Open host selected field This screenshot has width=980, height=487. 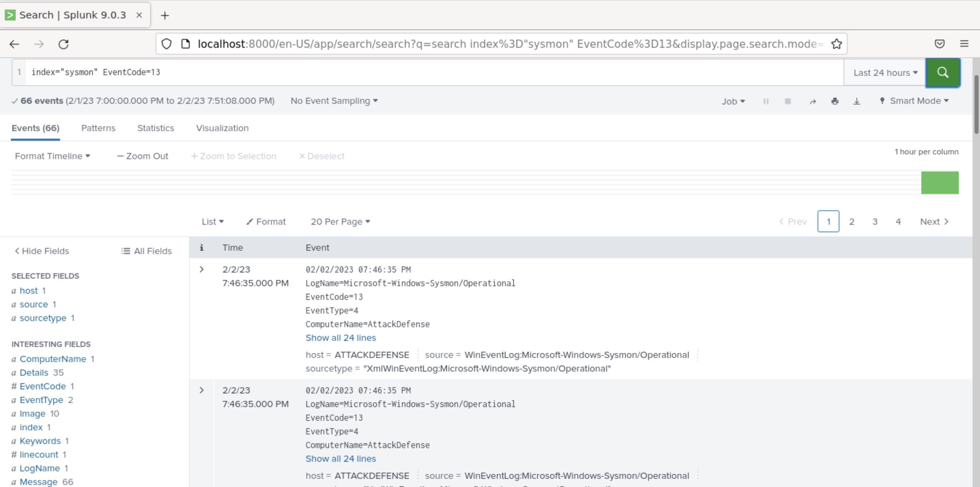click(x=29, y=291)
